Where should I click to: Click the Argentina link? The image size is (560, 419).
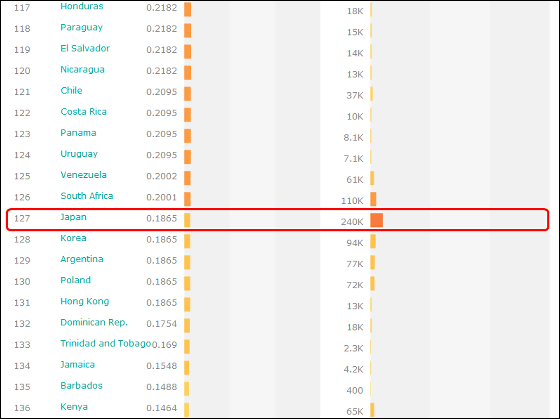tap(82, 259)
